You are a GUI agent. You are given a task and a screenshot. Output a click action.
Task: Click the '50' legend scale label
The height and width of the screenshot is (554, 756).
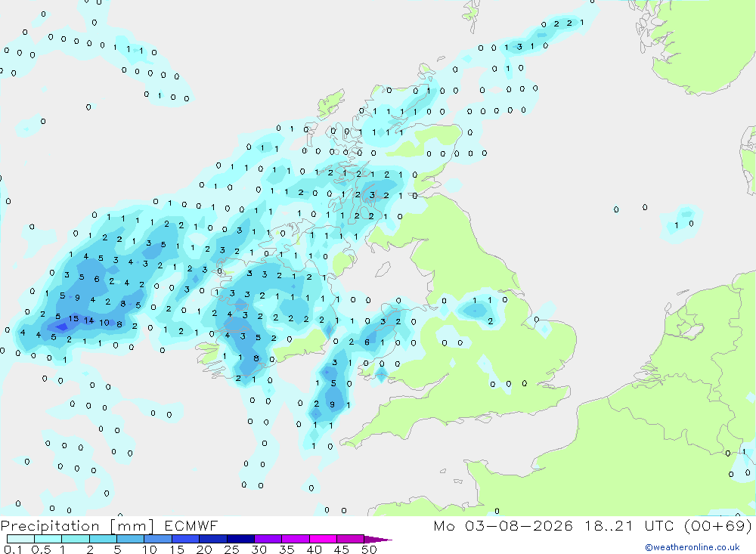pos(369,549)
